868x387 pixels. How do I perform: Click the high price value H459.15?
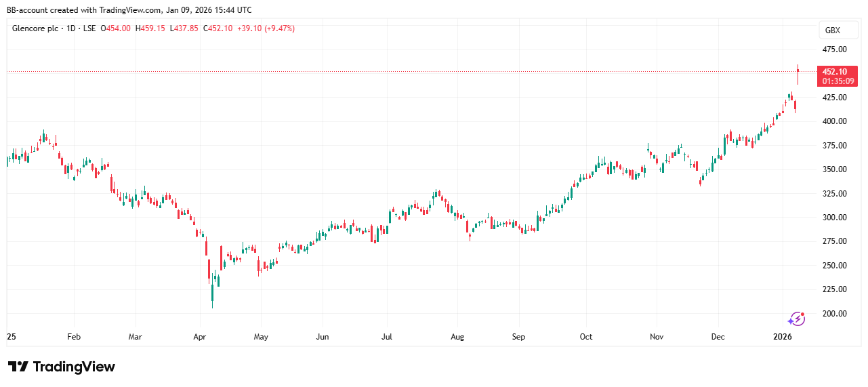[x=150, y=28]
